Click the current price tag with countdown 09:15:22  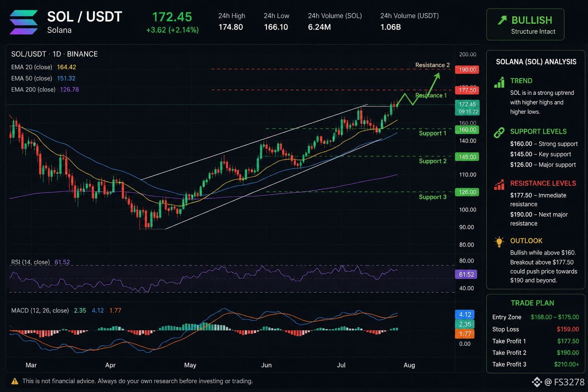[x=467, y=108]
